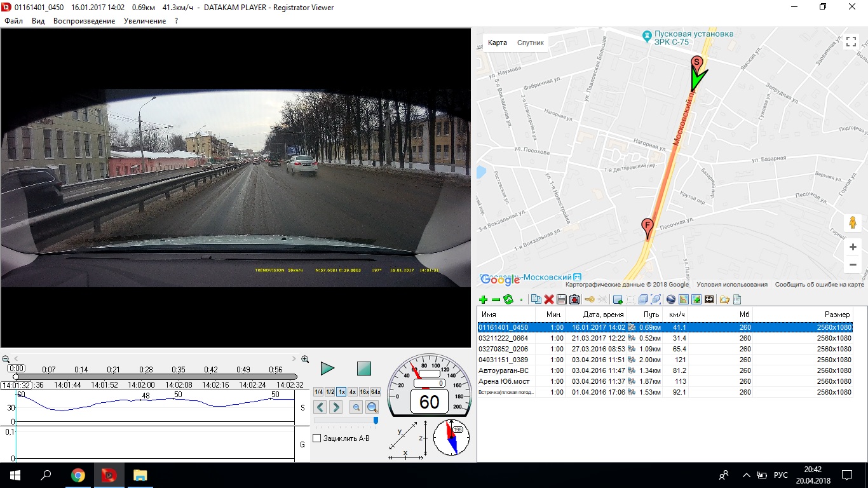Image resolution: width=868 pixels, height=488 pixels.
Task: Enable the Зациклить A-B checkbox
Action: point(317,438)
